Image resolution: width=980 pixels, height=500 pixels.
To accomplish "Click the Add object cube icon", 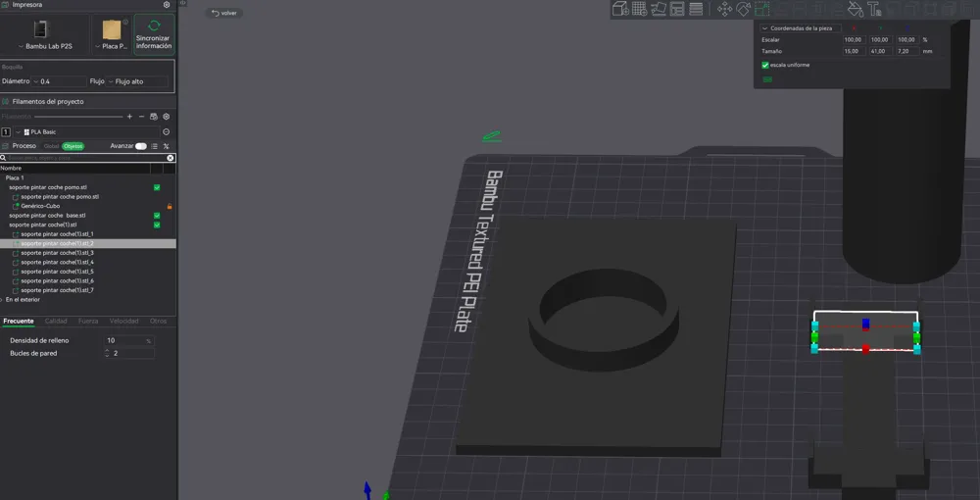I will [620, 9].
